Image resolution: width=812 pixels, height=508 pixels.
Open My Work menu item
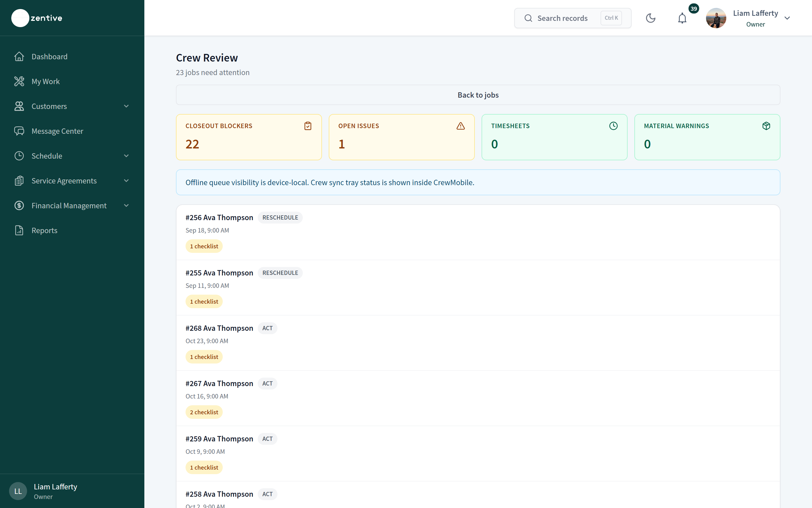click(72, 81)
